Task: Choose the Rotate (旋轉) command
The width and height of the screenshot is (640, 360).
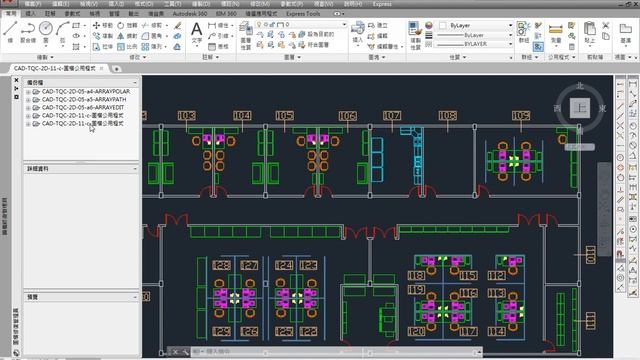Action: (x=127, y=25)
